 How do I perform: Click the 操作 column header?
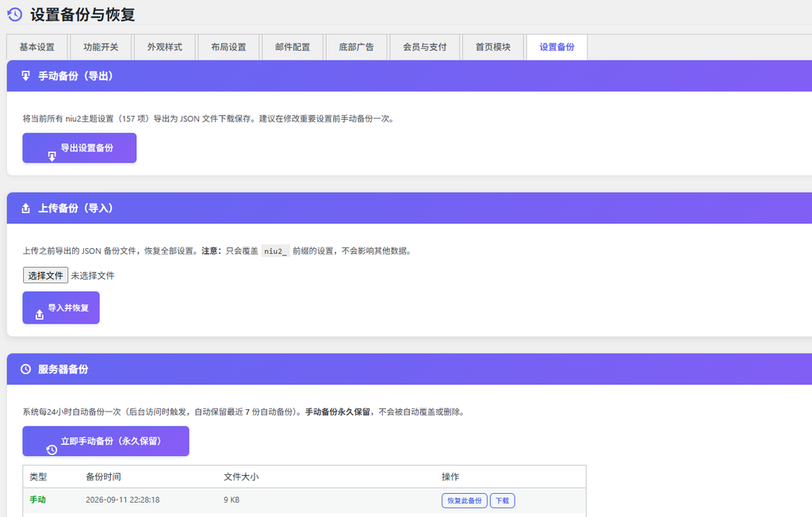(450, 477)
